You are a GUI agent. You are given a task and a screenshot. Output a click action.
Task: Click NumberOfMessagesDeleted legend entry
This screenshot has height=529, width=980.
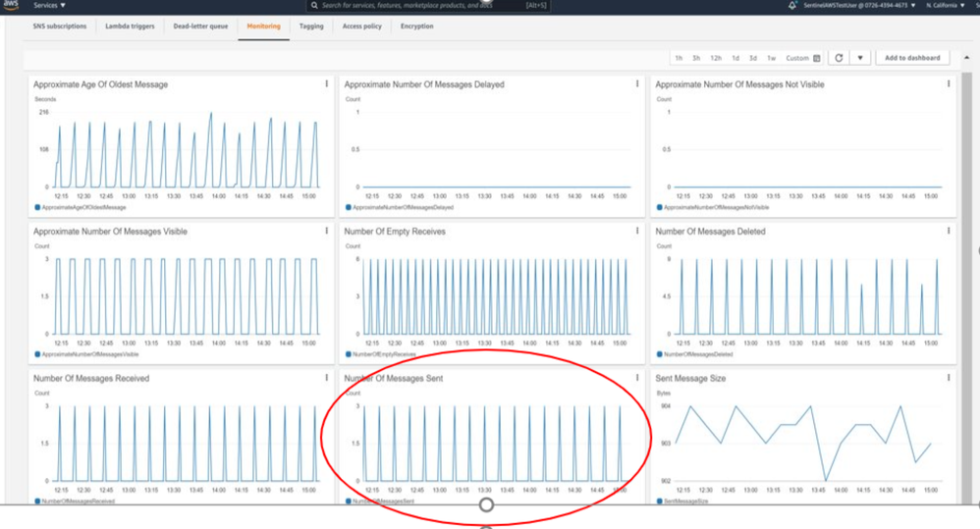(694, 354)
